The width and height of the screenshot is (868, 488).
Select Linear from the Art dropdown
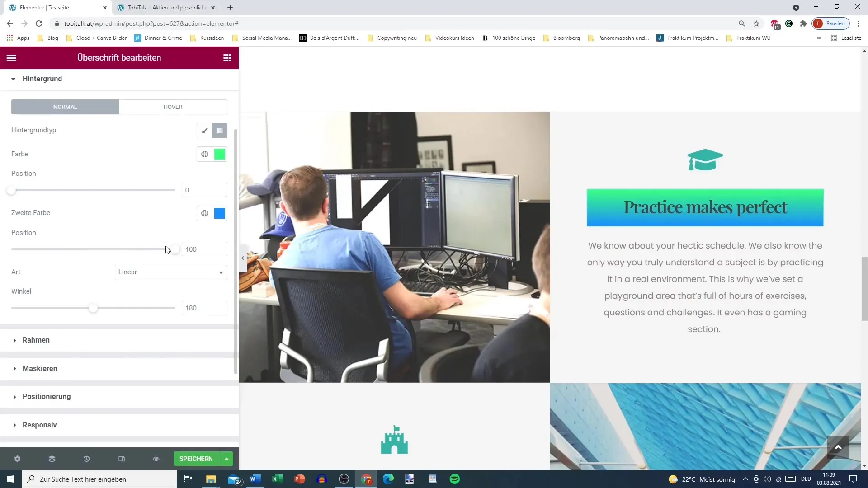click(x=170, y=272)
